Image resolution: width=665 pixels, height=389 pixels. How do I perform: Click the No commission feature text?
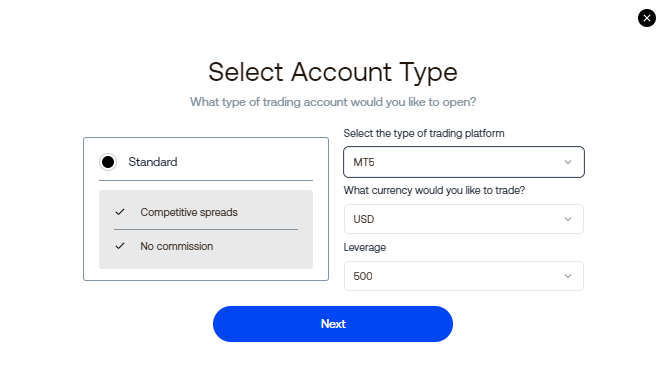(176, 246)
